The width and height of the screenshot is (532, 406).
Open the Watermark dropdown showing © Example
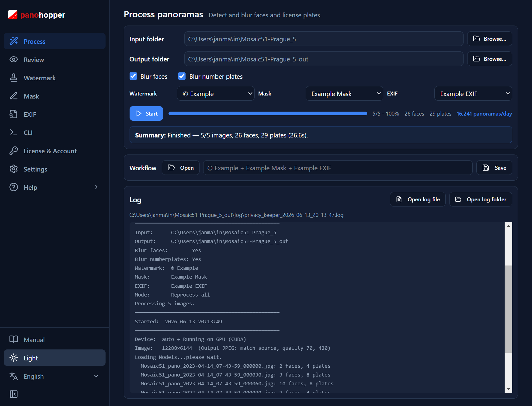216,93
